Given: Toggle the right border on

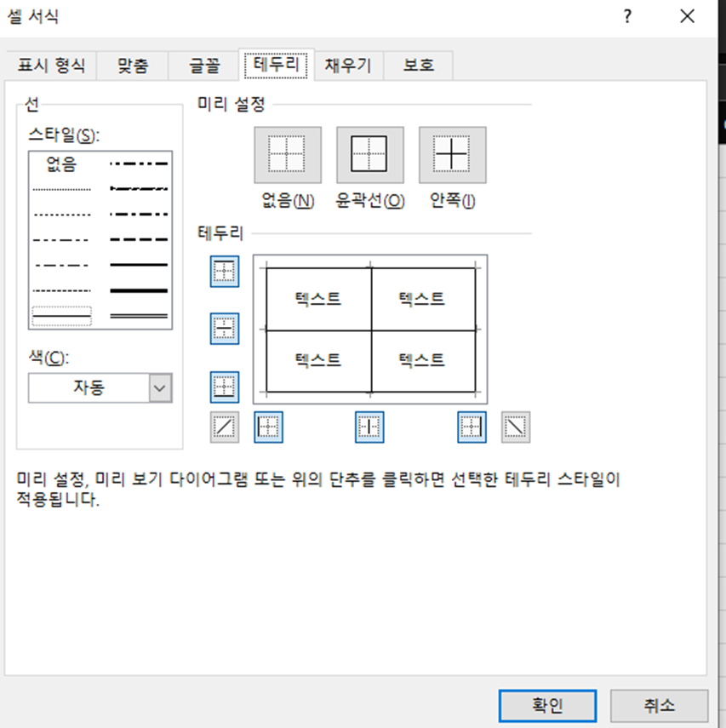Looking at the screenshot, I should (471, 427).
